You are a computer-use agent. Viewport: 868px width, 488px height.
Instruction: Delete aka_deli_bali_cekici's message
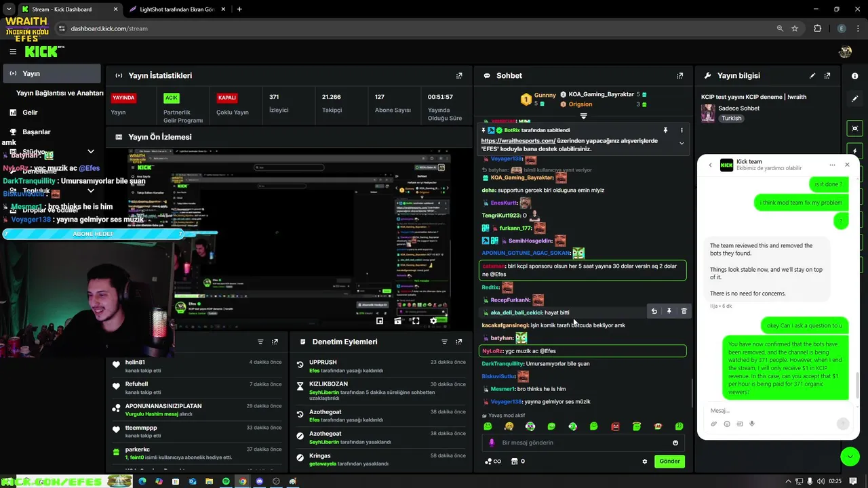tap(684, 311)
